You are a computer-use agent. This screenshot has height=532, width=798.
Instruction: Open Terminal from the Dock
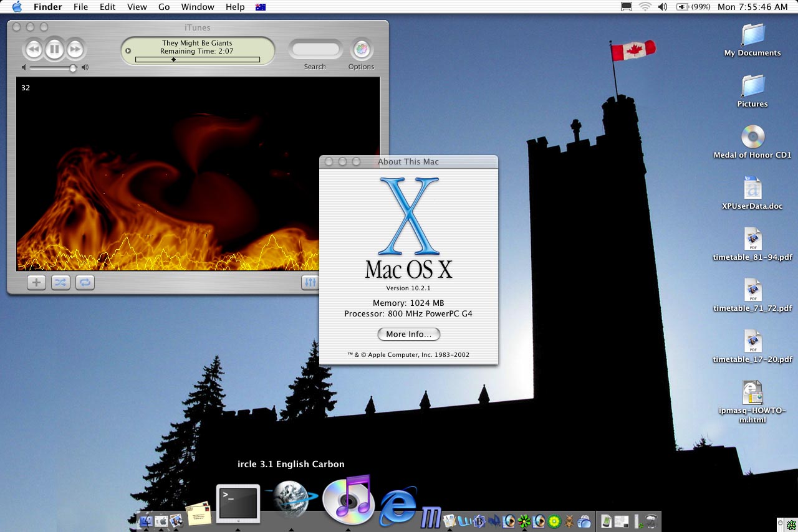(x=238, y=503)
